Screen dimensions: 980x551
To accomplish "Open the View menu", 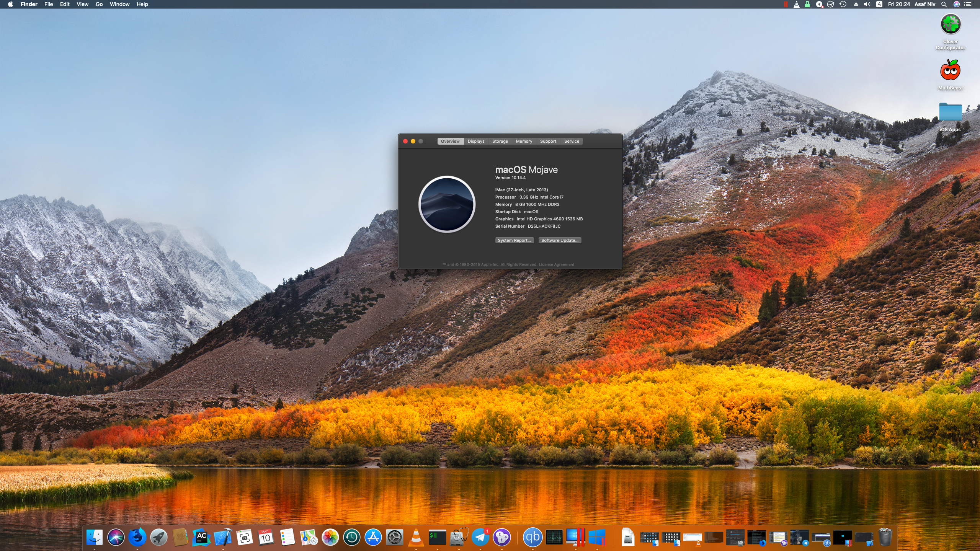I will (x=82, y=4).
